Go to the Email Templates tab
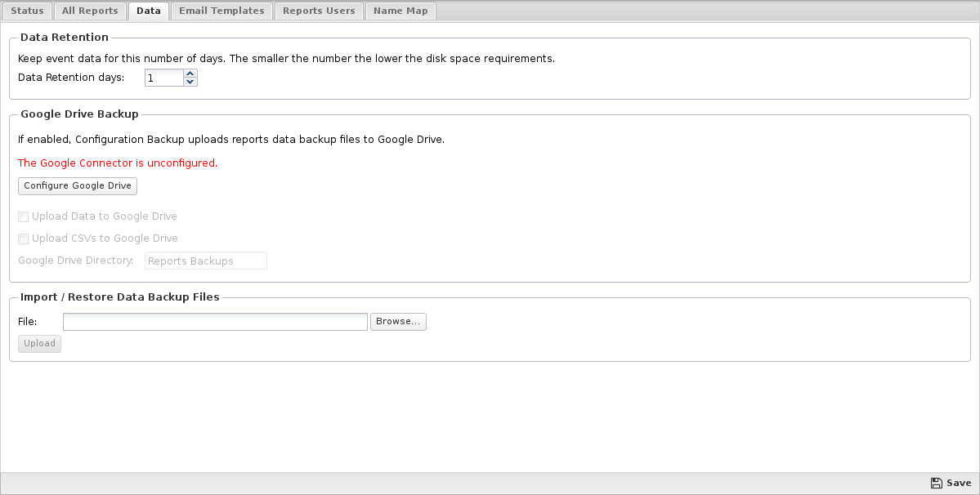Viewport: 980px width, 495px height. (222, 11)
